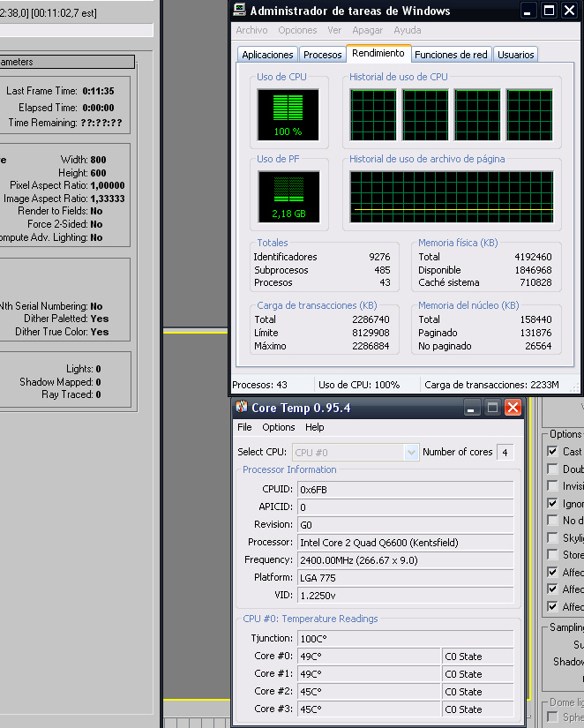Toggle the Cast checkbox in Options panel
This screenshot has height=728, width=584.
tap(552, 451)
